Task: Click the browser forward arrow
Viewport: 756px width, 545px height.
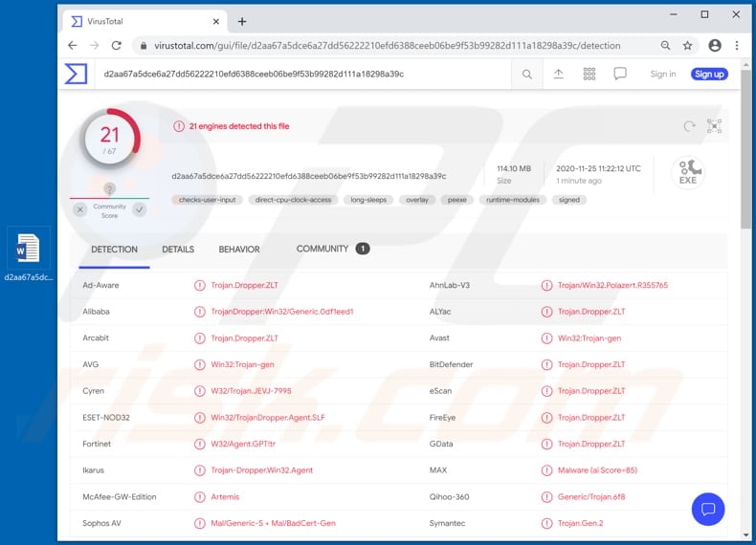Action: tap(95, 45)
